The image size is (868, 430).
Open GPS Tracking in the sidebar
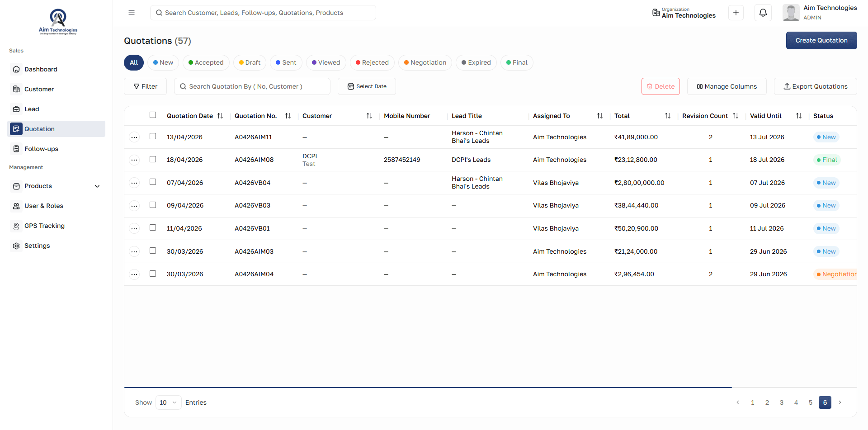coord(57,226)
